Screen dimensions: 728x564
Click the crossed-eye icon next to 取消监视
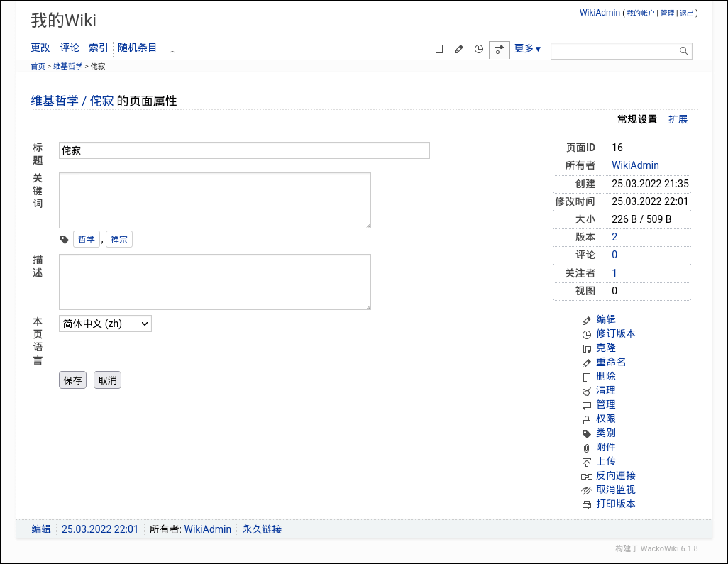tap(587, 490)
